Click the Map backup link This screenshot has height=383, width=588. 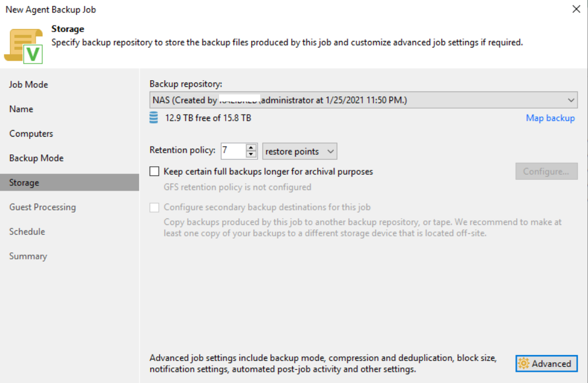(550, 118)
